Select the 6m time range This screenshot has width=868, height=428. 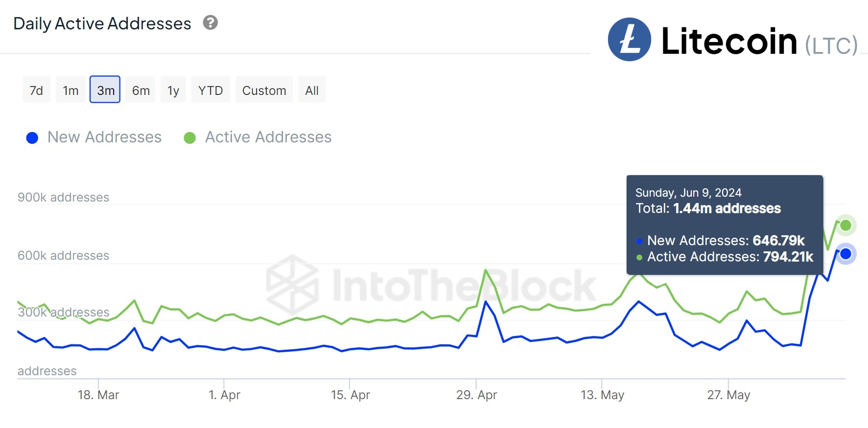[141, 90]
